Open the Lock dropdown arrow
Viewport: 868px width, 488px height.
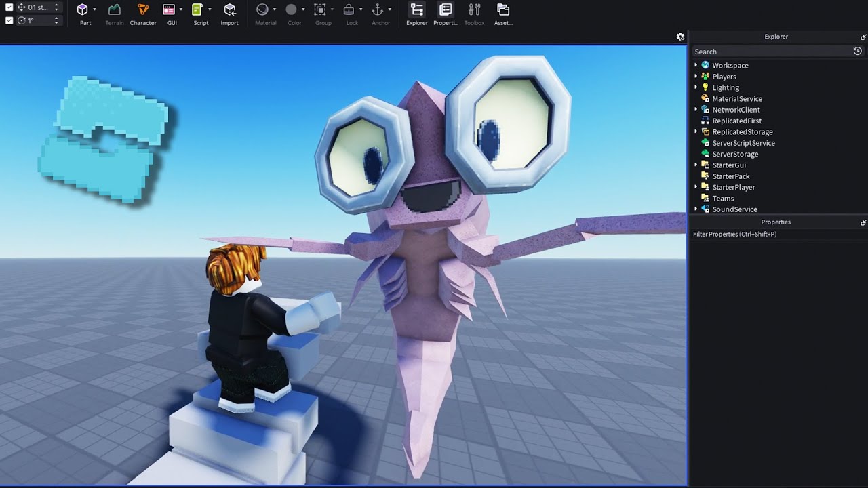tap(361, 9)
